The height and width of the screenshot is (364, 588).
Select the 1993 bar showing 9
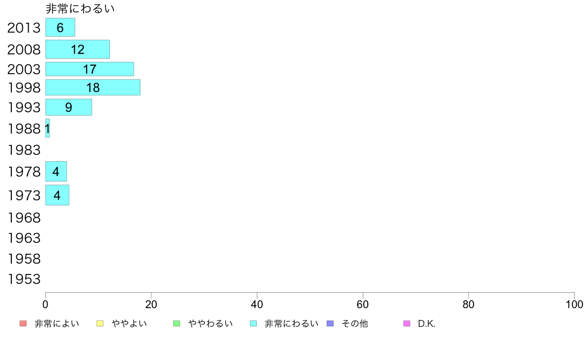pos(69,107)
